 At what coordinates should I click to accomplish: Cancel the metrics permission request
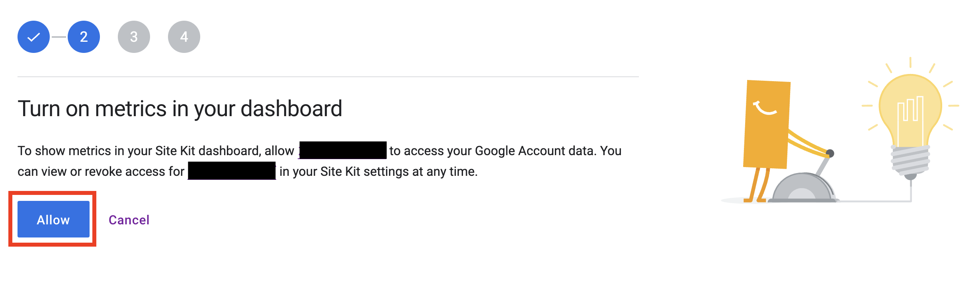click(x=129, y=220)
